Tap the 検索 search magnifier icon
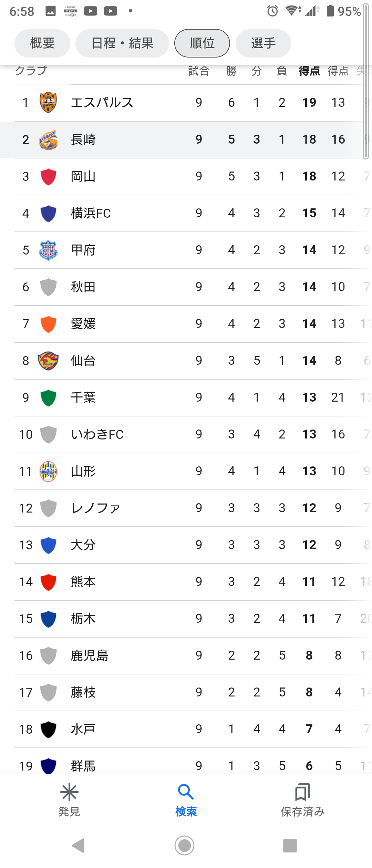372x868 pixels. point(186,792)
